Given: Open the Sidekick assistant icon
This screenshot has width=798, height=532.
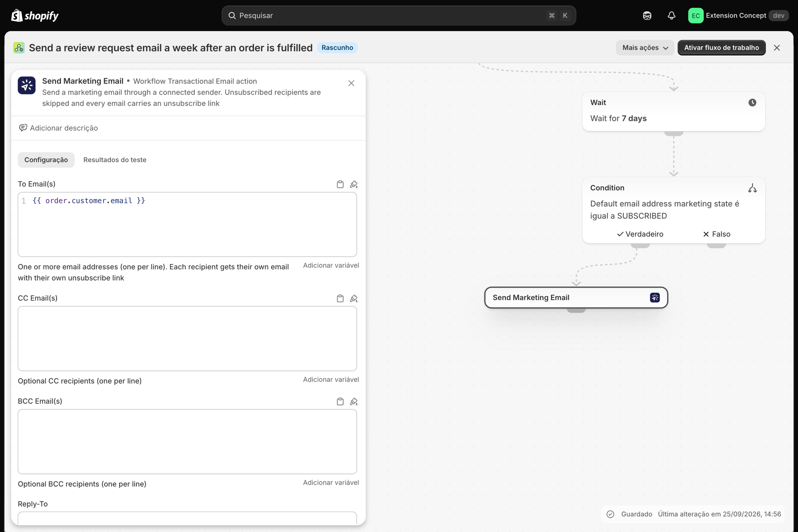Looking at the screenshot, I should pyautogui.click(x=647, y=15).
